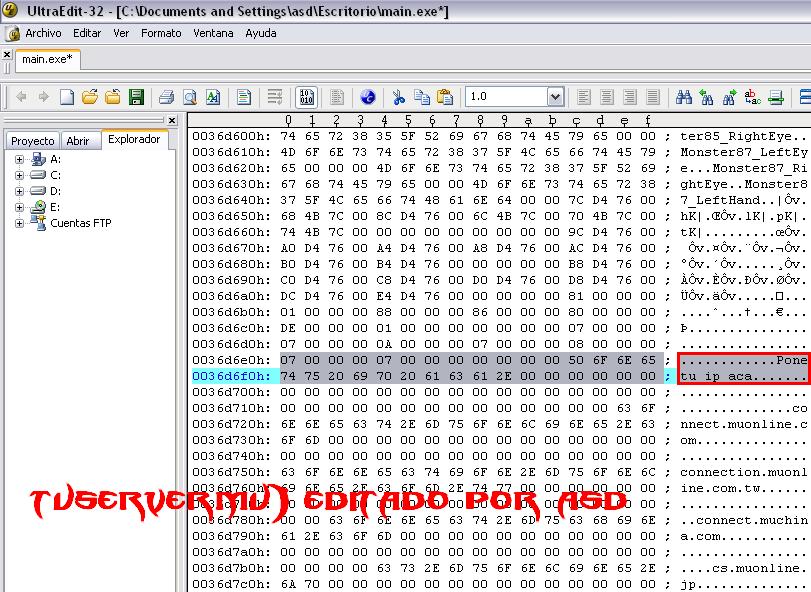Print the document via the printer icon
Image resolution: width=811 pixels, height=592 pixels.
(167, 97)
